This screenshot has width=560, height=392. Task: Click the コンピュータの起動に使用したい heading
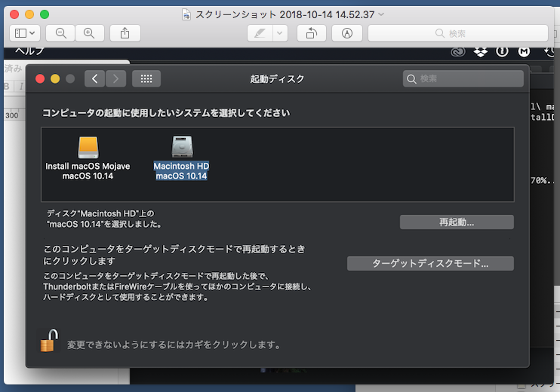point(166,113)
